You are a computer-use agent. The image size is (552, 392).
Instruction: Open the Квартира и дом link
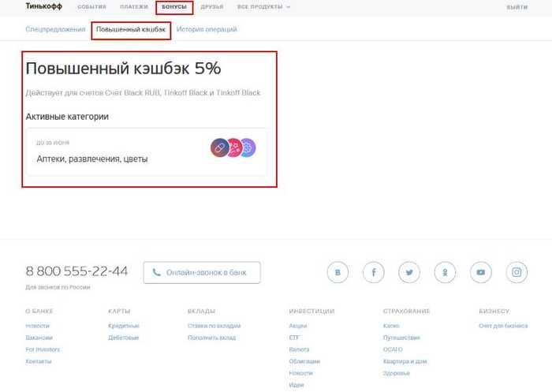(x=405, y=361)
